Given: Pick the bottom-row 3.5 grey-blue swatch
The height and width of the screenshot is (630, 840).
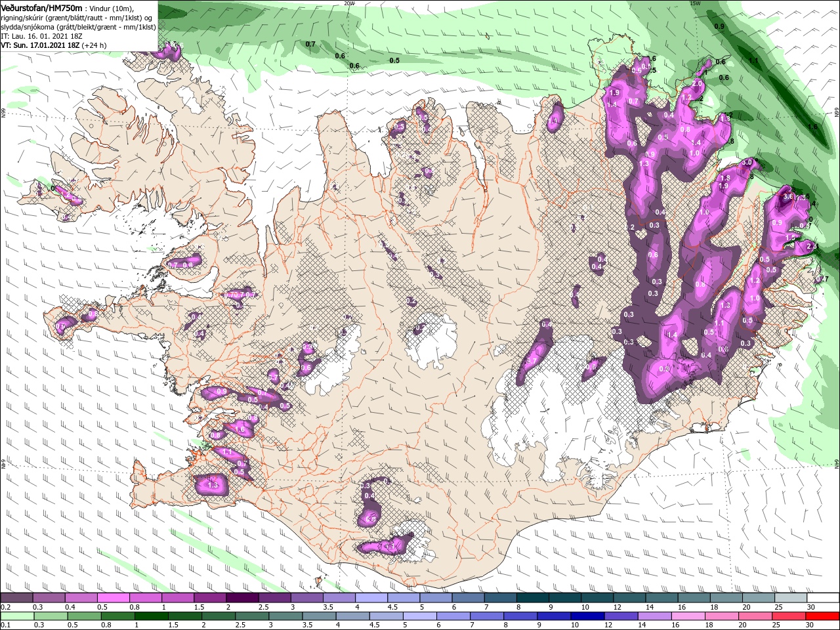Looking at the screenshot, I should pos(320,616).
